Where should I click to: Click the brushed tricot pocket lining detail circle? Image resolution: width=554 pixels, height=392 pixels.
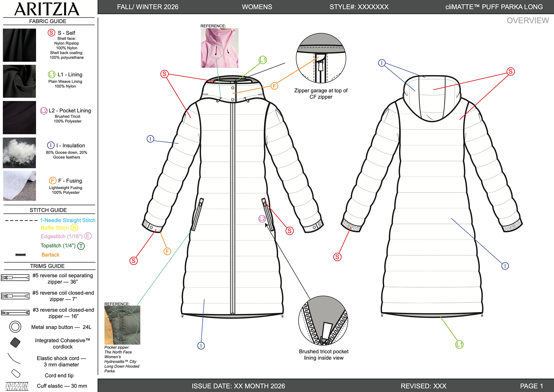tap(323, 320)
